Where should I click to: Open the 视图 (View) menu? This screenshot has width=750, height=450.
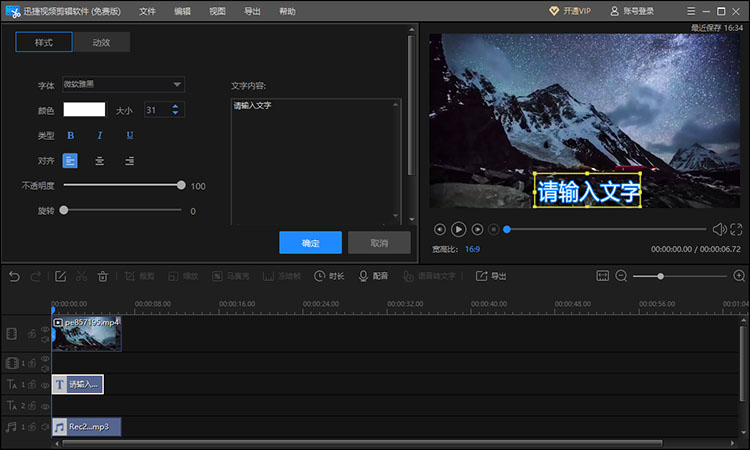tap(217, 11)
